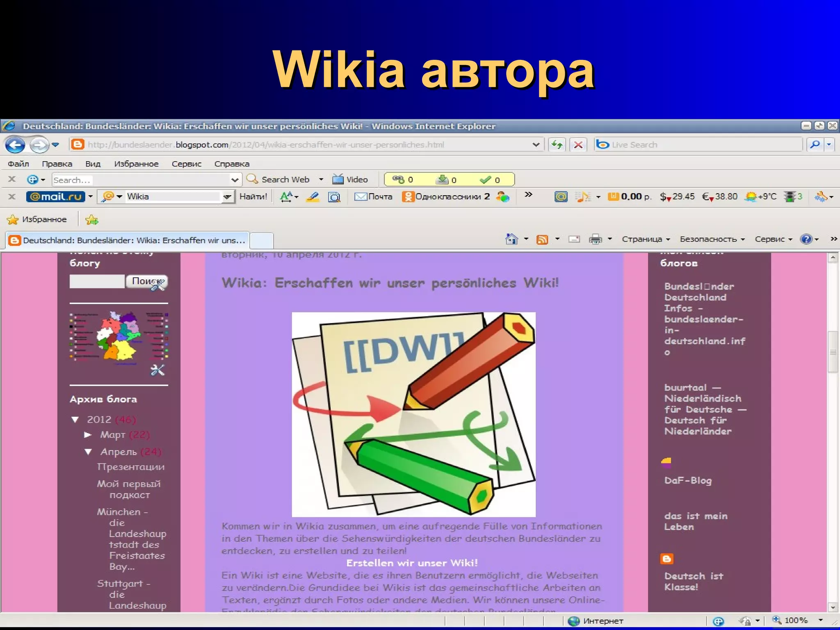Open a new blank tab
Screen dimensions: 840x630
[x=262, y=240]
